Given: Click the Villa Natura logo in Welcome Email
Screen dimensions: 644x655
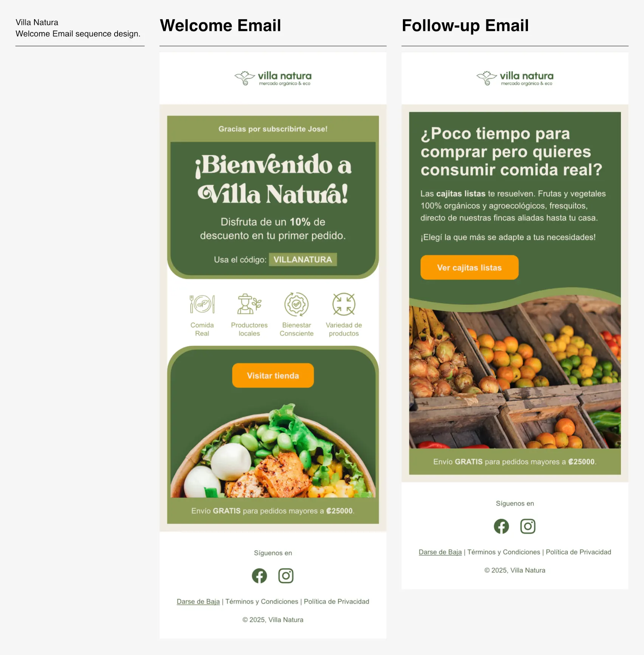Looking at the screenshot, I should (273, 78).
